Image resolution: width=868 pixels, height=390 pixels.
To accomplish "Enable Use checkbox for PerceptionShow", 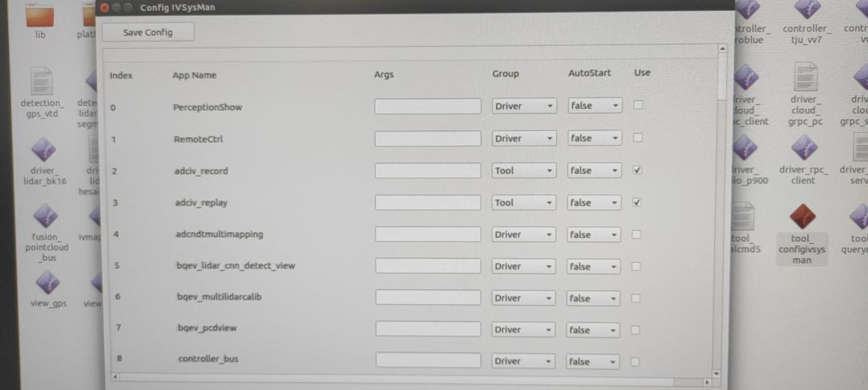I will tap(638, 105).
